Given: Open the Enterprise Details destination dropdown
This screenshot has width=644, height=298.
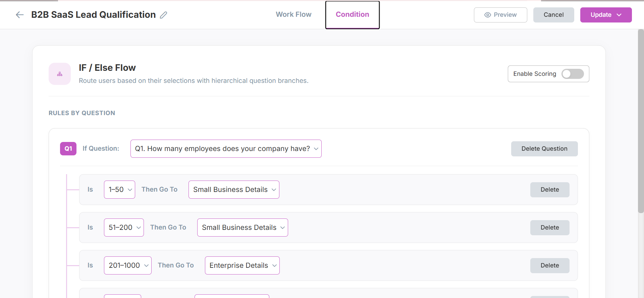Looking at the screenshot, I should (242, 265).
